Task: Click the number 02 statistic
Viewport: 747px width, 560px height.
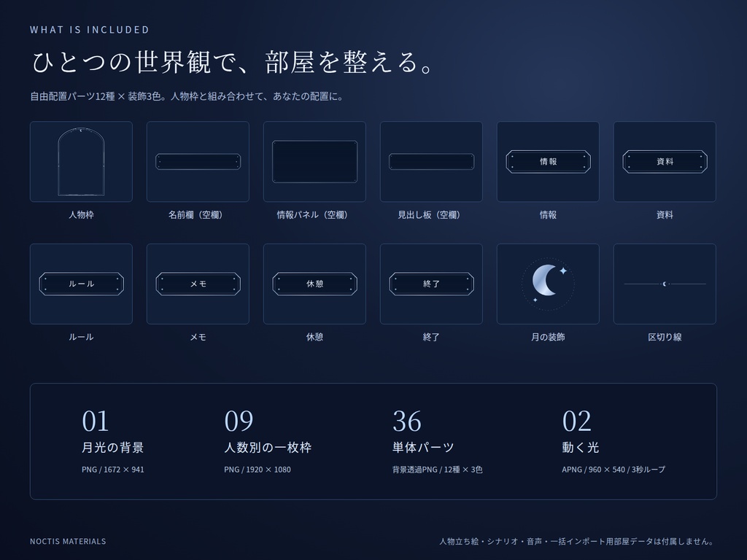Action: pos(576,421)
